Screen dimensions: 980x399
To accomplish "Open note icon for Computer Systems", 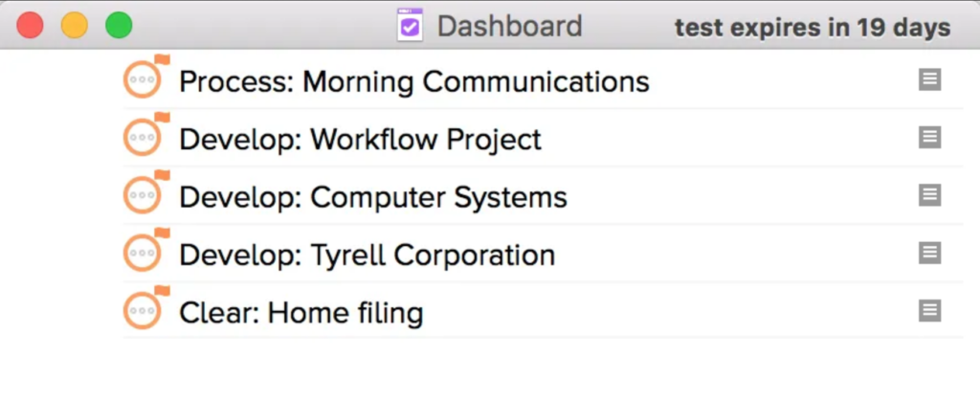I will [x=928, y=195].
